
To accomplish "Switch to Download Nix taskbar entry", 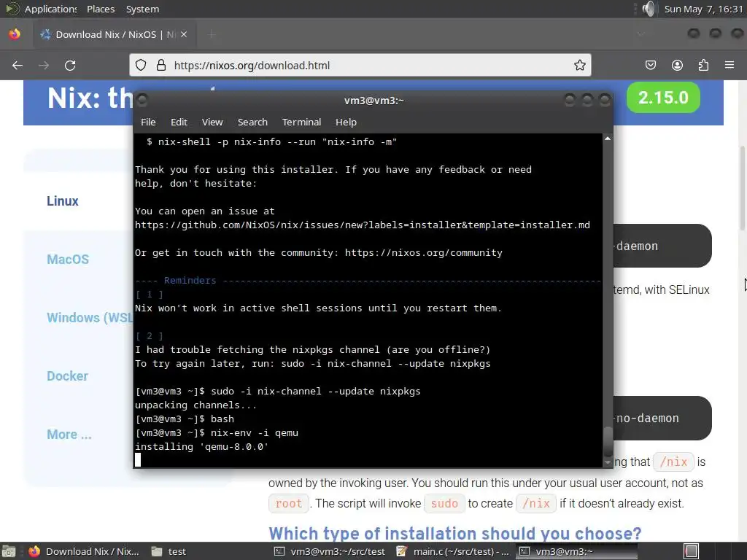I will pyautogui.click(x=84, y=551).
